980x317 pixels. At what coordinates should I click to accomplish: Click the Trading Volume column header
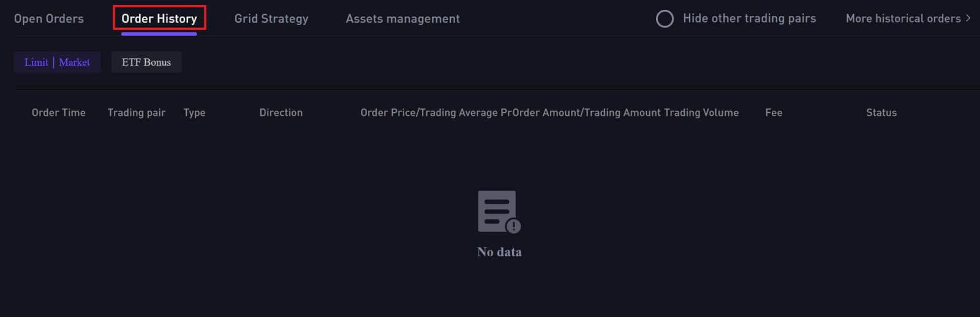point(701,113)
